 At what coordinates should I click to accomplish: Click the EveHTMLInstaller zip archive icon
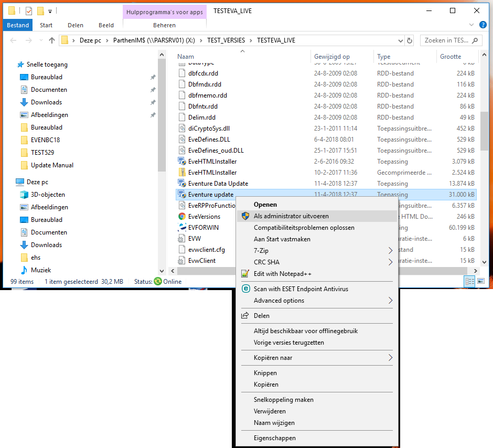pos(182,172)
